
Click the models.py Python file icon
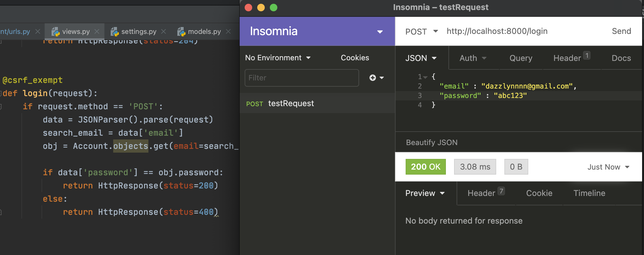(x=181, y=32)
